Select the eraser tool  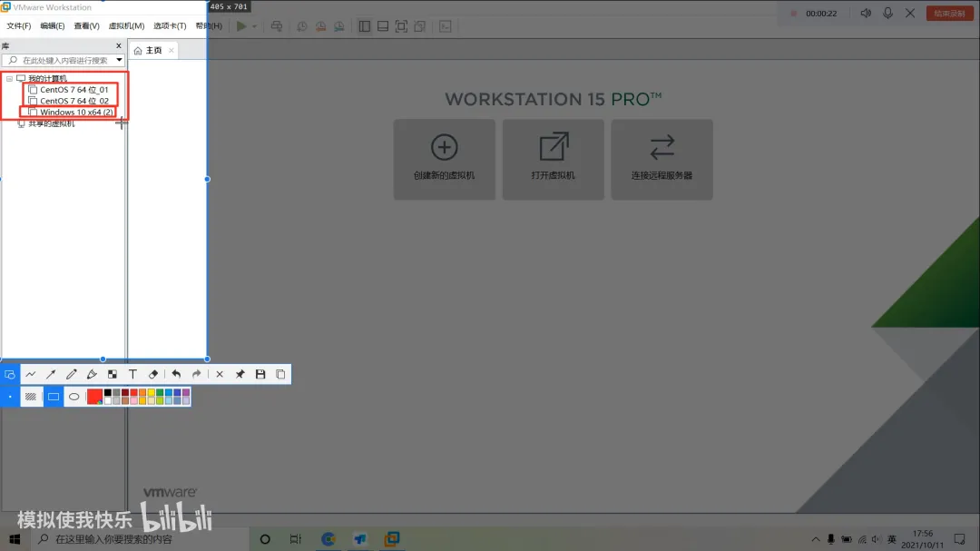(153, 374)
